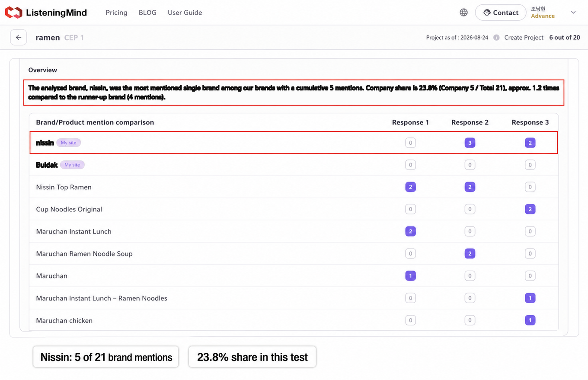
Task: Click the Response 1 column header
Action: point(410,122)
